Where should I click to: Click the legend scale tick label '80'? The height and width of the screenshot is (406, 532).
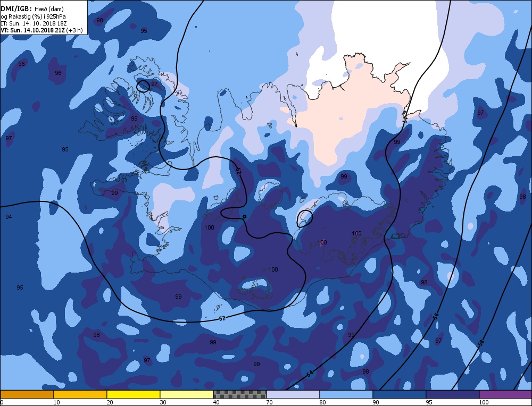[323, 402]
